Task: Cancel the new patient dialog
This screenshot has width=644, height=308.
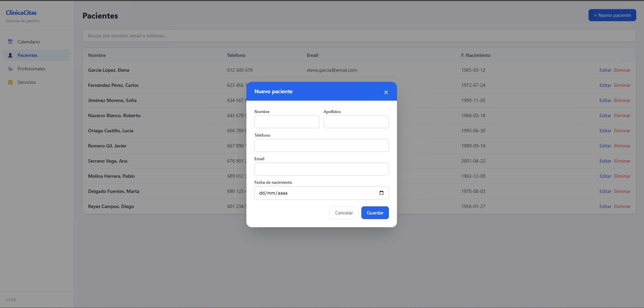Action: click(344, 213)
